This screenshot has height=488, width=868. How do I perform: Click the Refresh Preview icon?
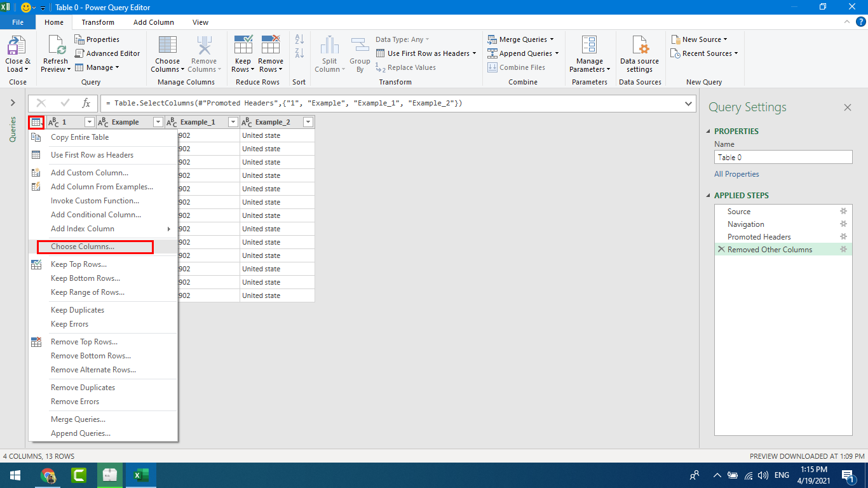[x=55, y=47]
